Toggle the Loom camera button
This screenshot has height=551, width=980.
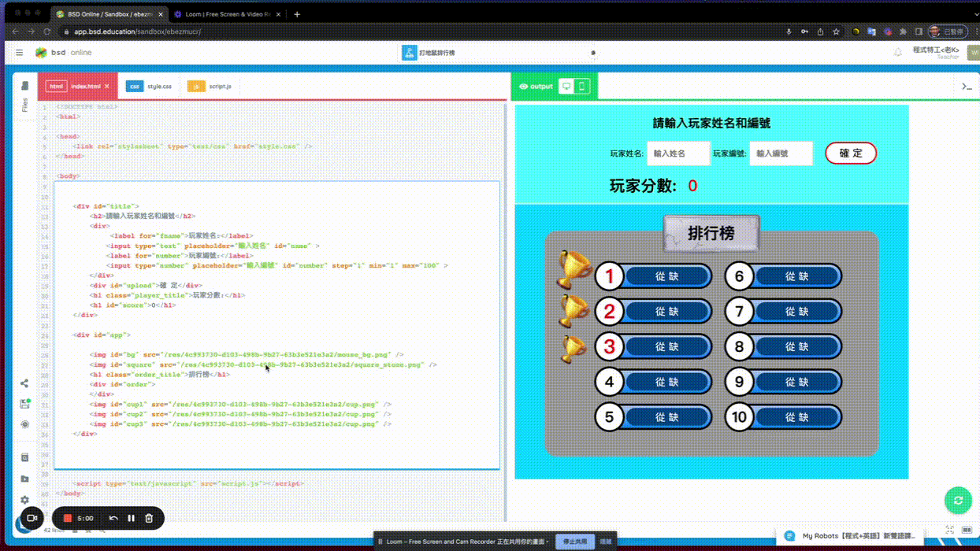click(32, 518)
